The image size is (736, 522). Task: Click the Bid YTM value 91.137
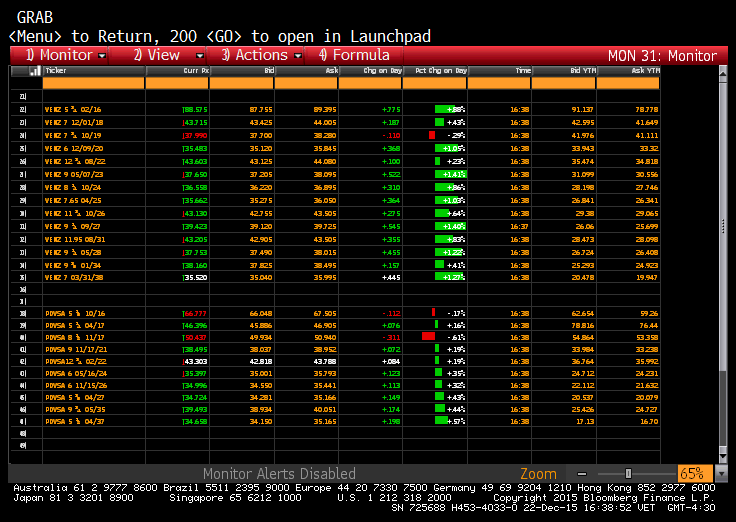point(583,109)
